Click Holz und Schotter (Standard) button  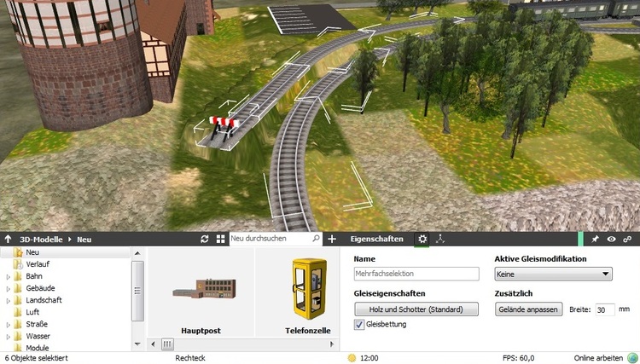(x=416, y=309)
